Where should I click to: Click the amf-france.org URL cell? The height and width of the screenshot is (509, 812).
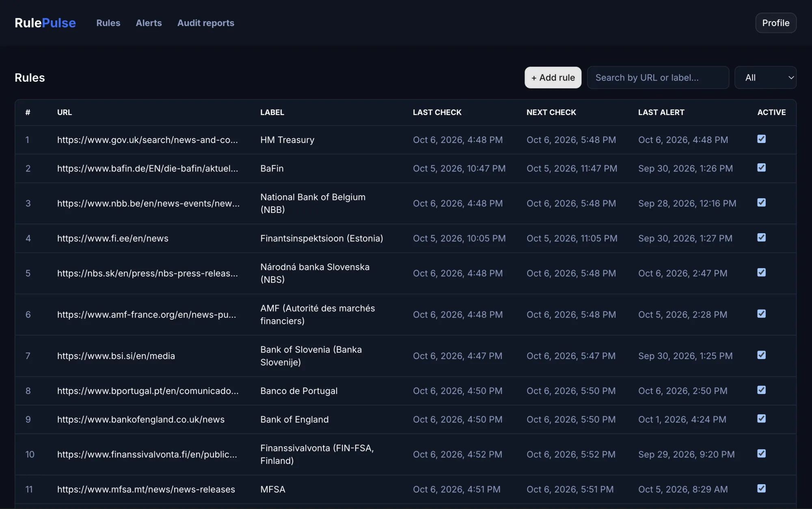147,314
